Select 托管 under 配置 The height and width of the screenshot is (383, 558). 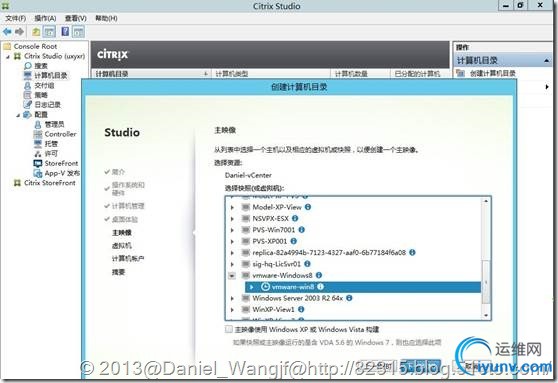(x=51, y=144)
